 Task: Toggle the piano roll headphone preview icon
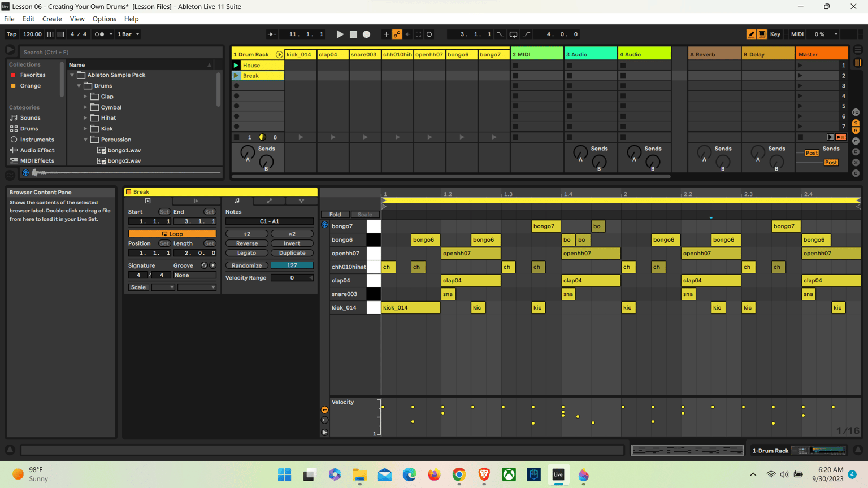[324, 225]
